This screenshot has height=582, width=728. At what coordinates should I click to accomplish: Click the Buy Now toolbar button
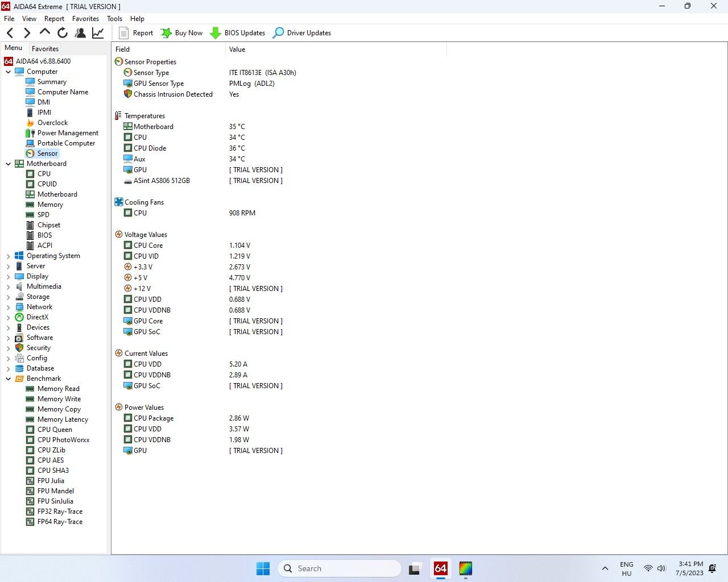click(181, 33)
